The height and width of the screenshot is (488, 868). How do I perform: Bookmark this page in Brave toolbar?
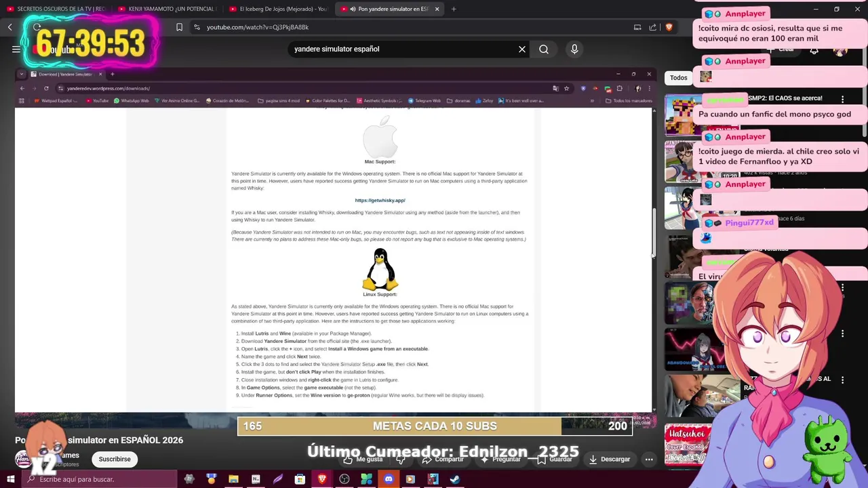coord(179,27)
